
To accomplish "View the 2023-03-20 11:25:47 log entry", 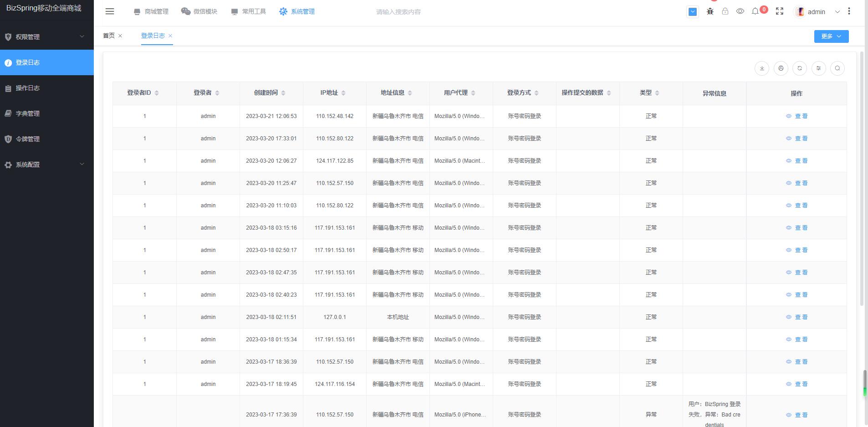I will 797,183.
